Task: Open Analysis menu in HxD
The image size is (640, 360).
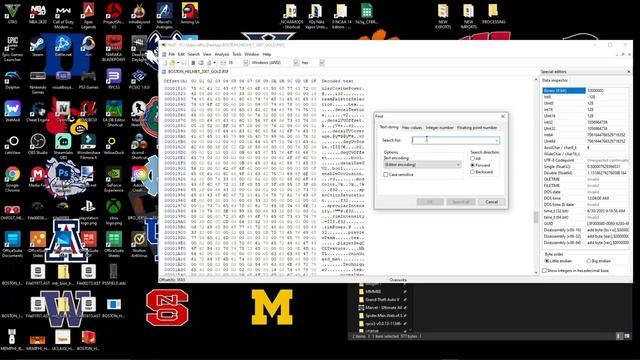Action: tap(222, 54)
